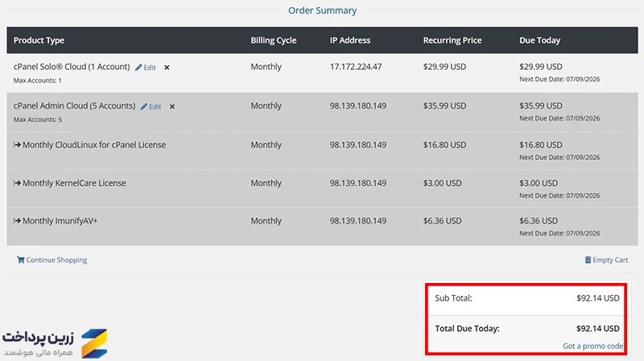
Task: Click the Empty Cart trash icon
Action: 588,260
